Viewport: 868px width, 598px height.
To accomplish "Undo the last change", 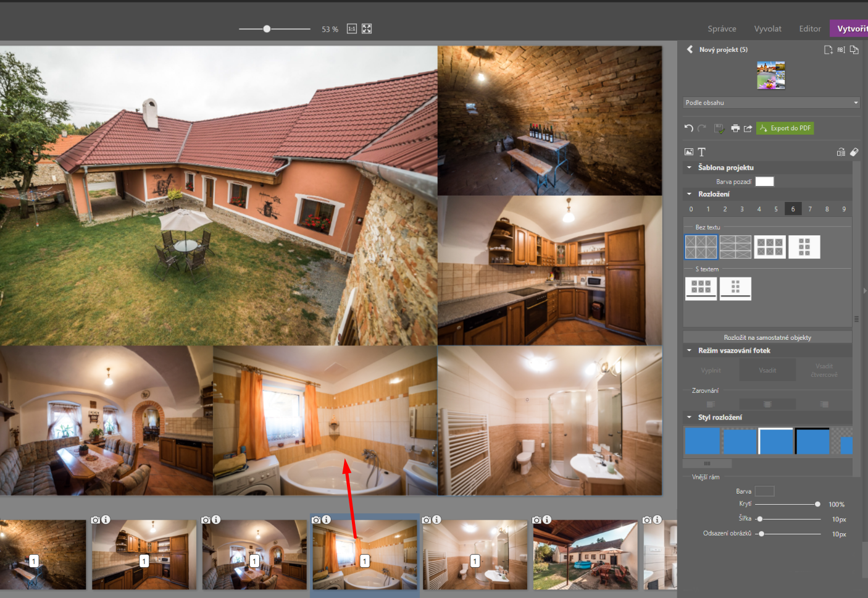I will coord(689,128).
